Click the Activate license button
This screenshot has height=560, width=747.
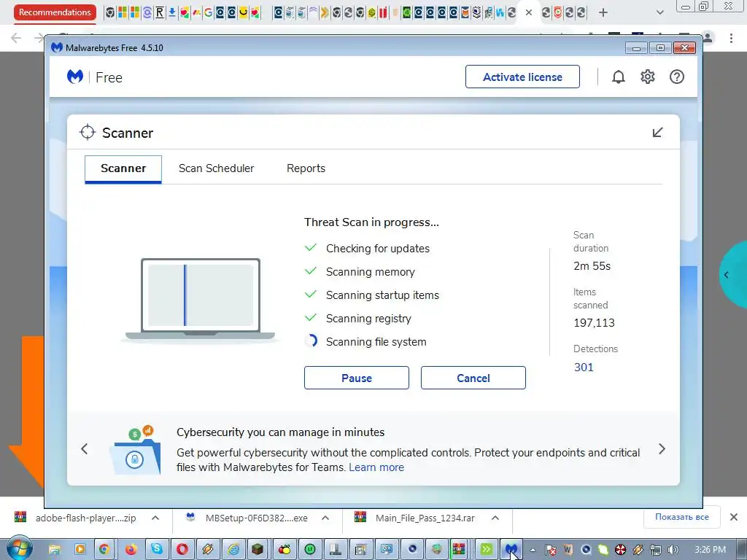[x=522, y=77]
